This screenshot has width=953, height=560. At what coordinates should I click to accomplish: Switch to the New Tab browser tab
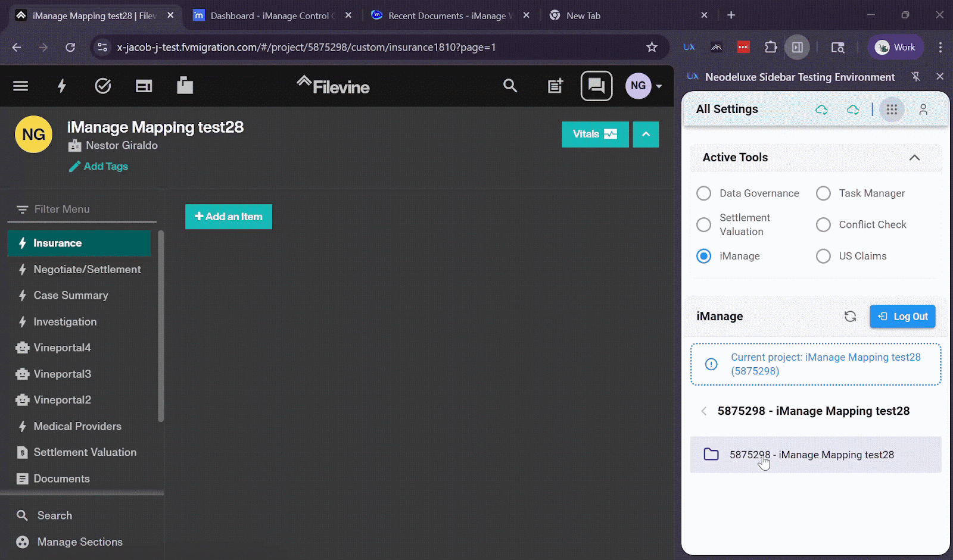628,16
